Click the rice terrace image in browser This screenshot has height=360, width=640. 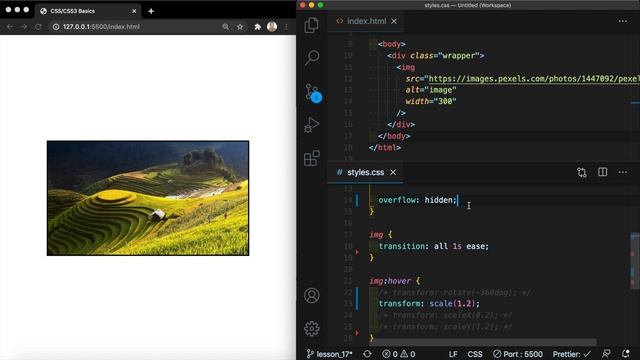[148, 198]
